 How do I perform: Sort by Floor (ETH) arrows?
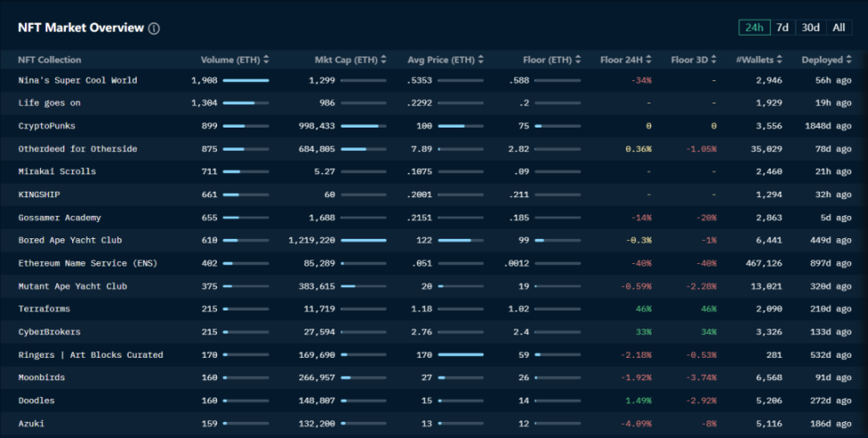(578, 60)
